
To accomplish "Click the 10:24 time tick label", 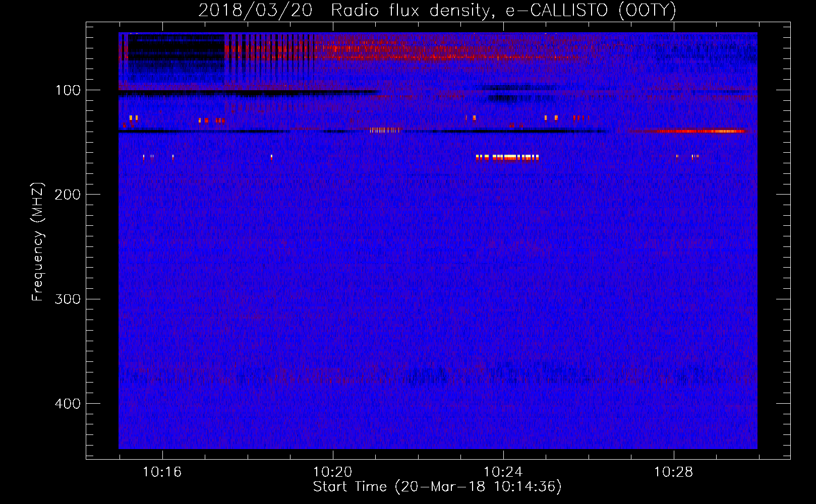I will pos(503,472).
